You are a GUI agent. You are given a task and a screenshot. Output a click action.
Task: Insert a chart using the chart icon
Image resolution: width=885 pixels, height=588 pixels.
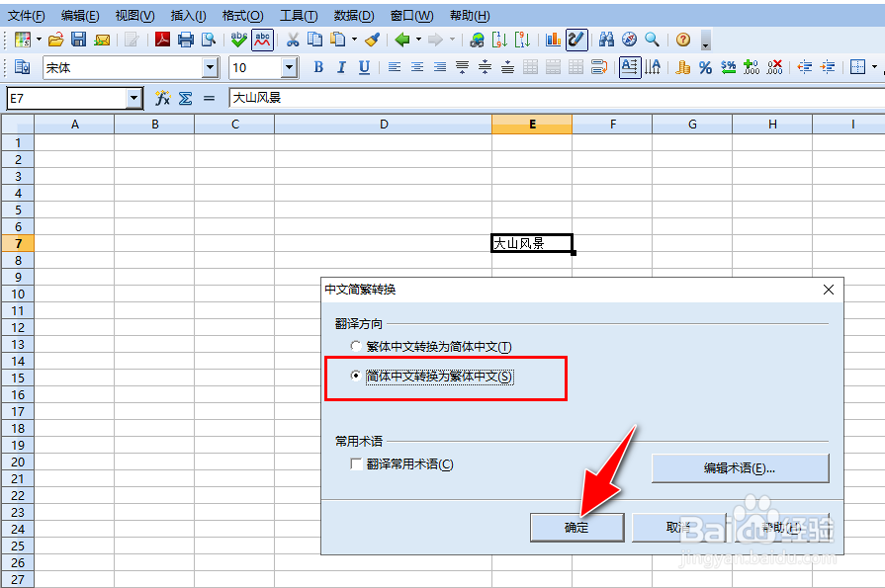[x=554, y=40]
